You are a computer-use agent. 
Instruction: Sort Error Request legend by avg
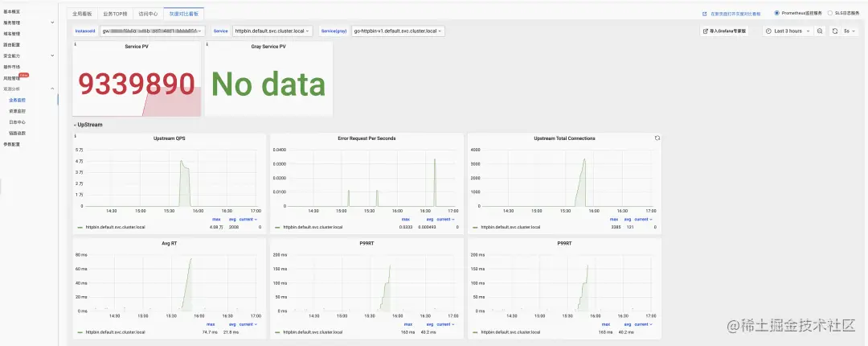pos(430,219)
